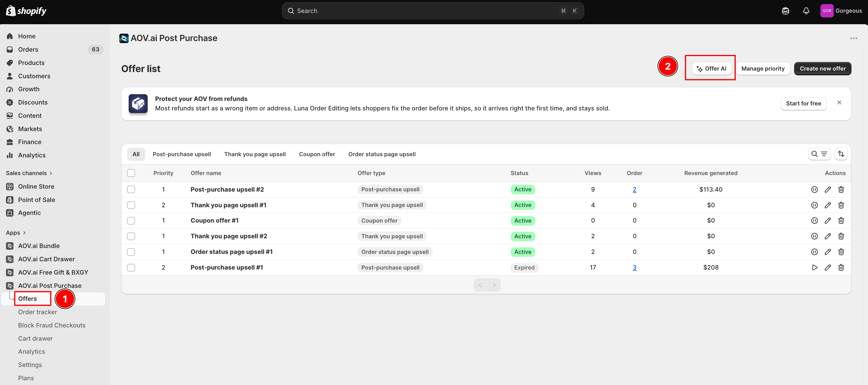Dismiss the Protect your AOV banner

pos(839,102)
